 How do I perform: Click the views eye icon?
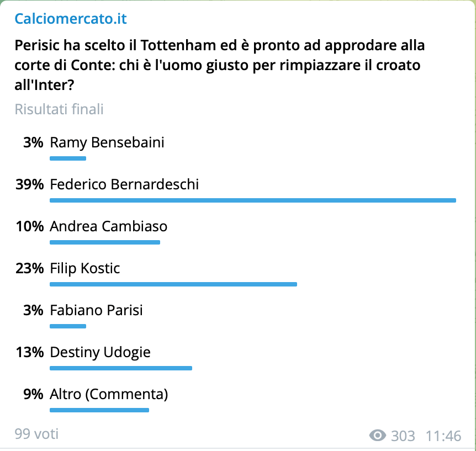[x=378, y=436]
